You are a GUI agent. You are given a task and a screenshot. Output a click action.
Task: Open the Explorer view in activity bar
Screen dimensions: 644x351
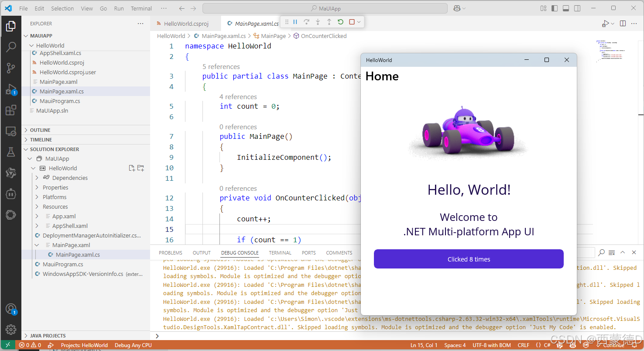[x=11, y=27]
